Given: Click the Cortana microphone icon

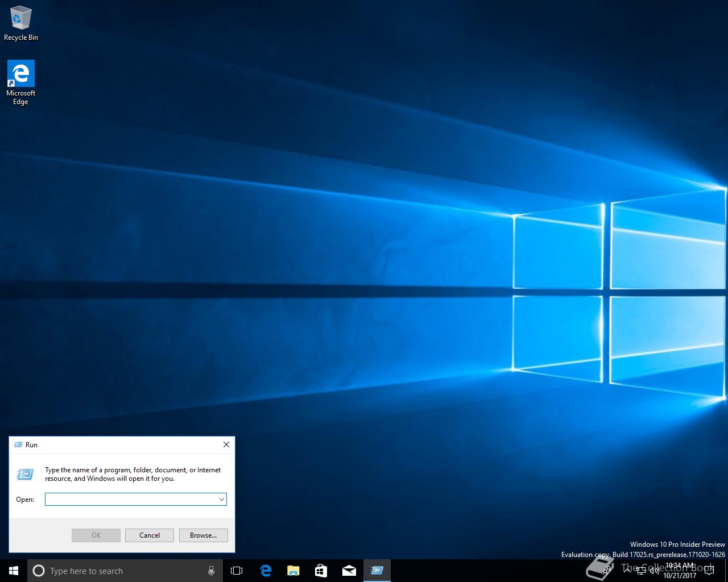Looking at the screenshot, I should click(x=211, y=571).
